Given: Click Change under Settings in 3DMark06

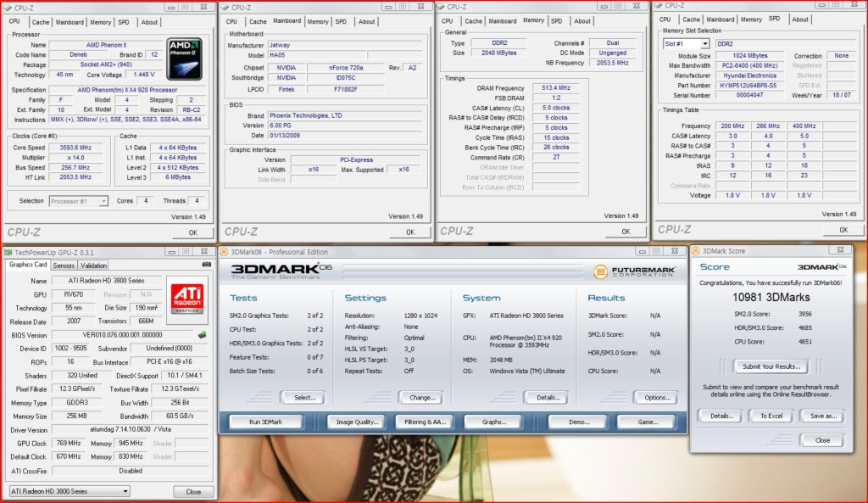Looking at the screenshot, I should point(422,398).
